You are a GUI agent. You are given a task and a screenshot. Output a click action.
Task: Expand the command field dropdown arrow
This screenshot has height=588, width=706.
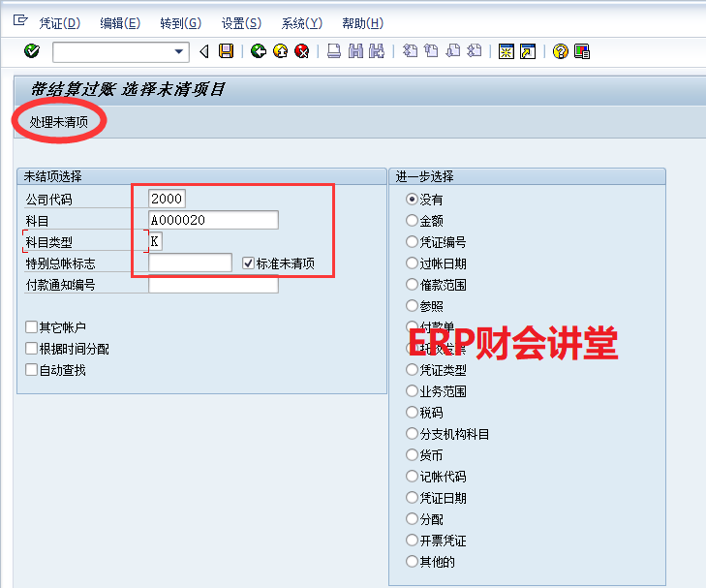[x=179, y=51]
